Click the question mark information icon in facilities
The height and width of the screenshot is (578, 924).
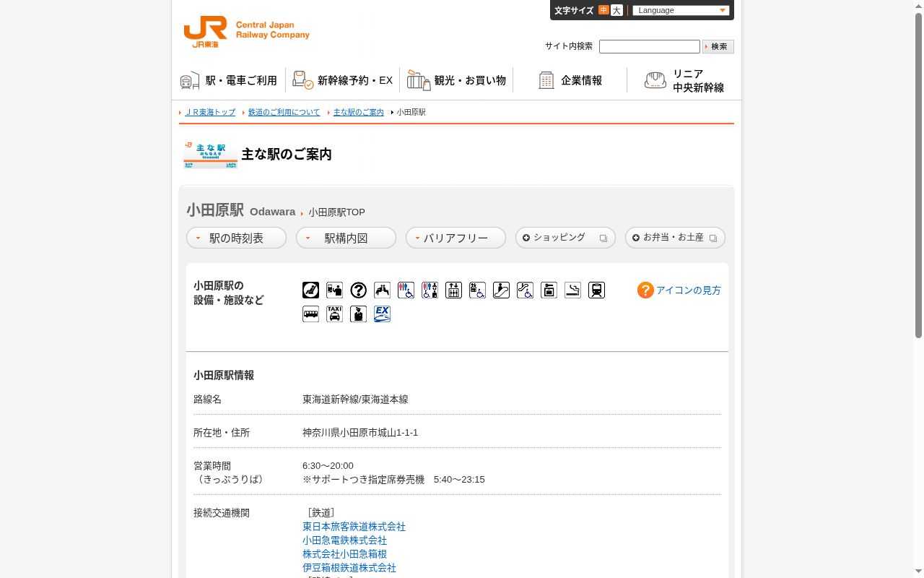358,290
